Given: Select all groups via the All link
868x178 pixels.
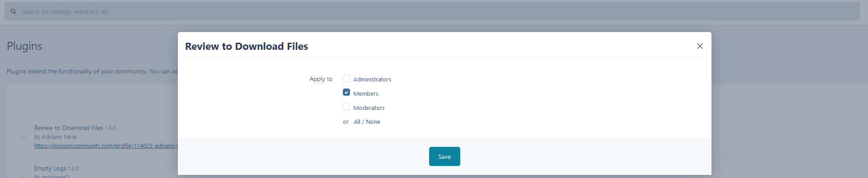Looking at the screenshot, I should pos(357,122).
